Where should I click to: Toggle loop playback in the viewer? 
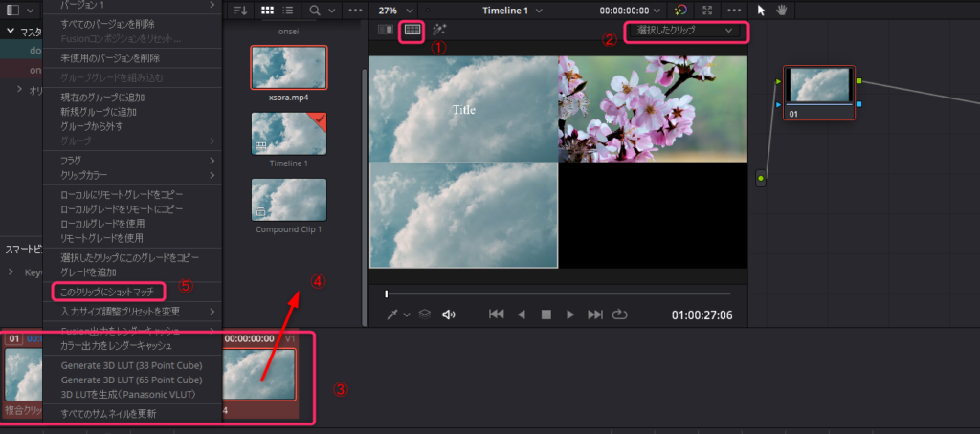point(619,315)
